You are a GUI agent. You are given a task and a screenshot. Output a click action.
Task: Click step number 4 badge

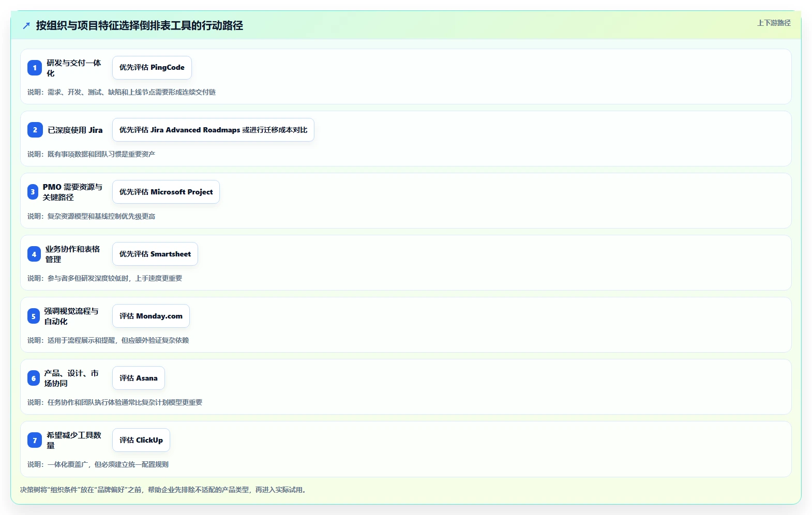coord(34,254)
